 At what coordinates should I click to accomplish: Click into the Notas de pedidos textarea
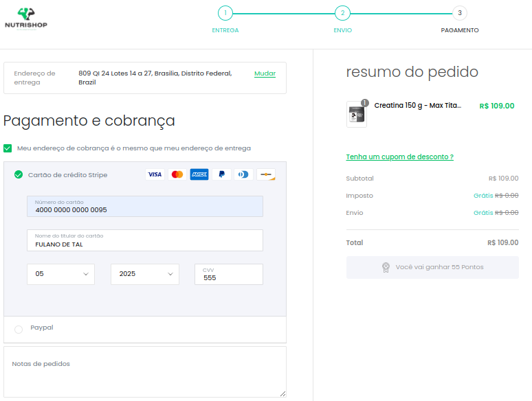click(145, 371)
